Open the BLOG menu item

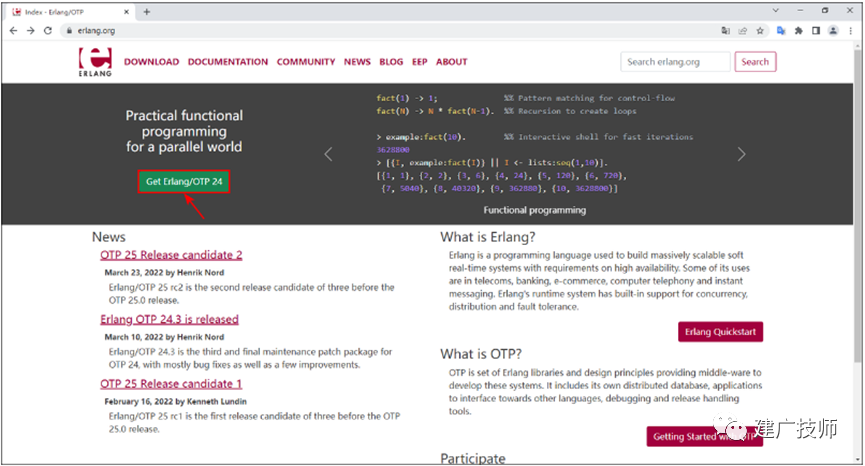391,62
